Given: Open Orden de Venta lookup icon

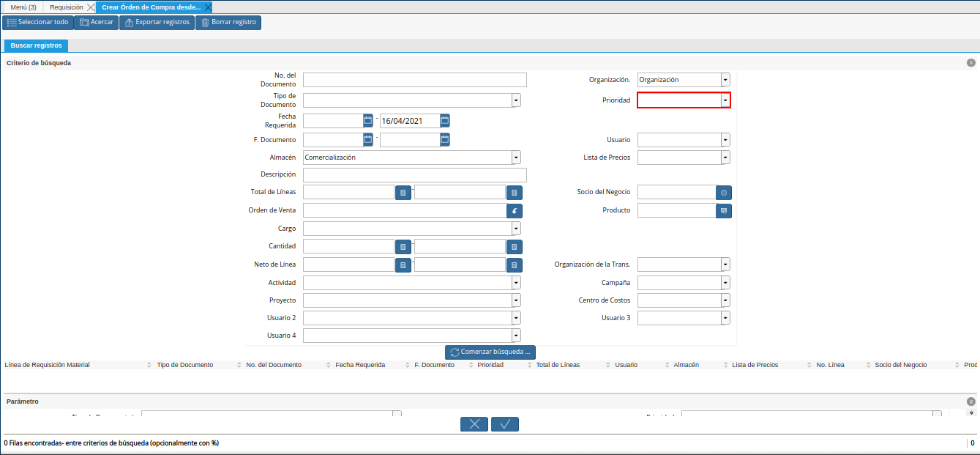Looking at the screenshot, I should pos(515,211).
